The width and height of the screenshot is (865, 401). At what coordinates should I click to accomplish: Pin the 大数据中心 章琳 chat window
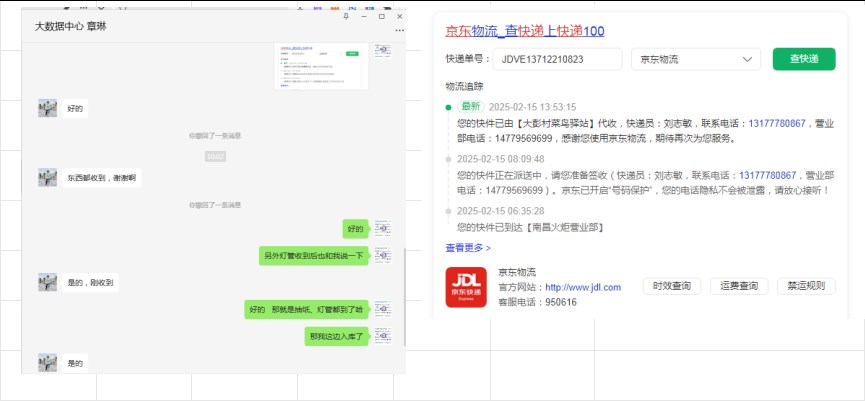(346, 17)
